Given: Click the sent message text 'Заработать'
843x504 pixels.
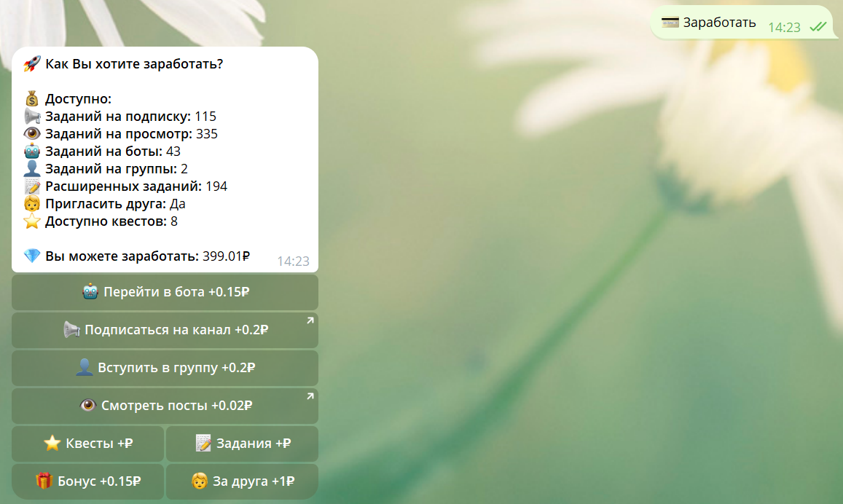Looking at the screenshot, I should [x=719, y=23].
